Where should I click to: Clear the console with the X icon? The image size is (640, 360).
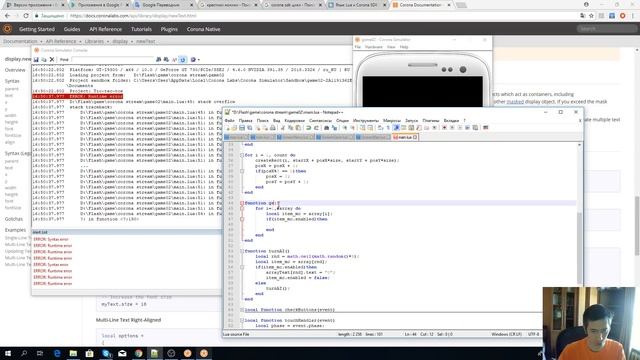(52, 60)
